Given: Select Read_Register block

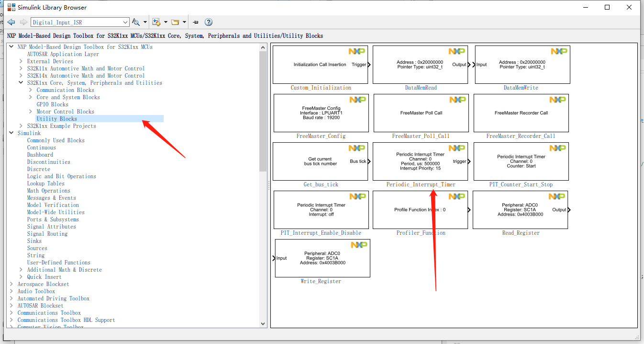Looking at the screenshot, I should pyautogui.click(x=520, y=210).
